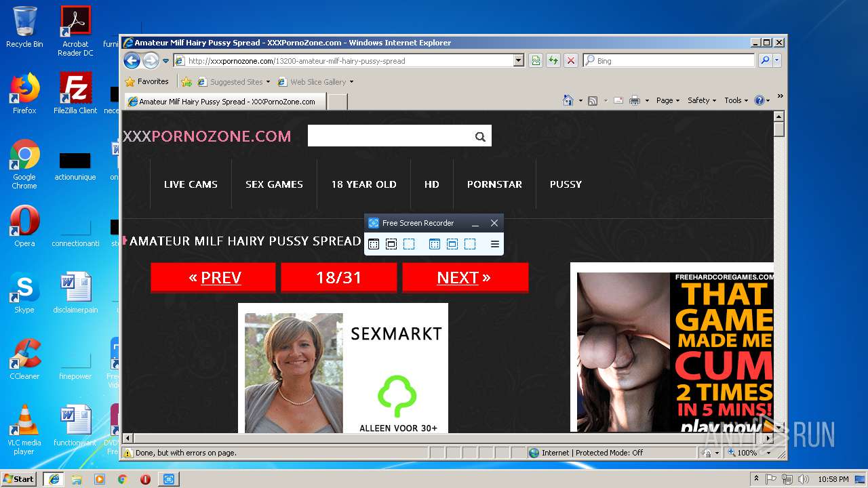Screen dimensions: 868x488
Task: Refresh the page with green arrows icon
Action: click(553, 60)
